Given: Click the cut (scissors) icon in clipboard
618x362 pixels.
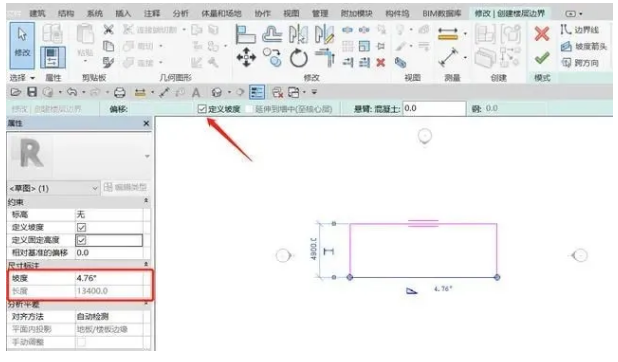Looking at the screenshot, I should (108, 30).
